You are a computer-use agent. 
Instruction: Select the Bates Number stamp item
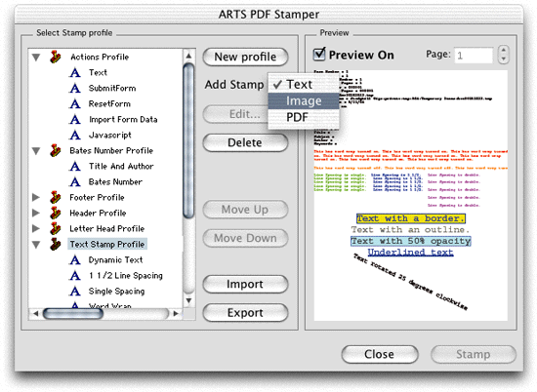pos(115,182)
